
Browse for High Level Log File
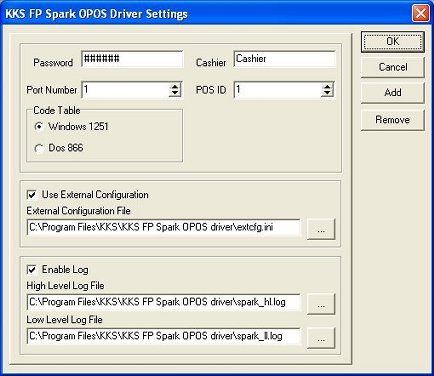click(x=321, y=304)
